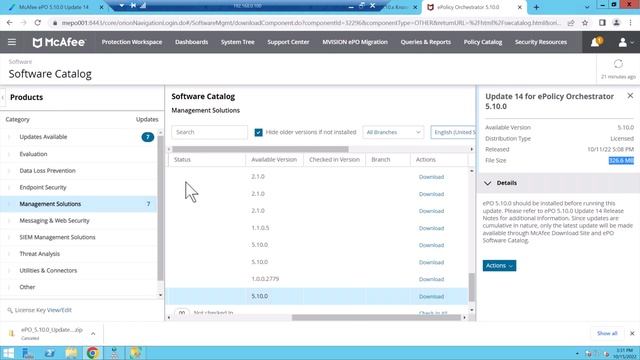Click the Products list scrollbar
640x360 pixels.
click(x=160, y=208)
